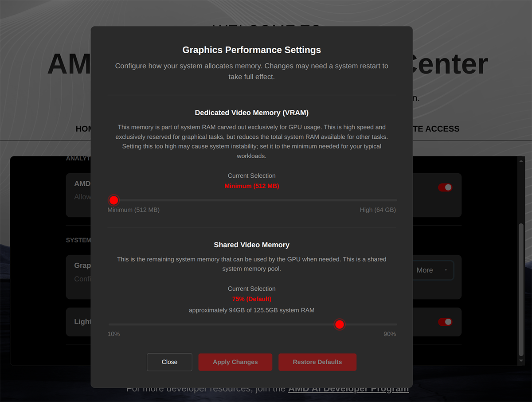Click the 'Shared Video Memory' heading
Viewport: 532px width, 402px height.
click(252, 245)
